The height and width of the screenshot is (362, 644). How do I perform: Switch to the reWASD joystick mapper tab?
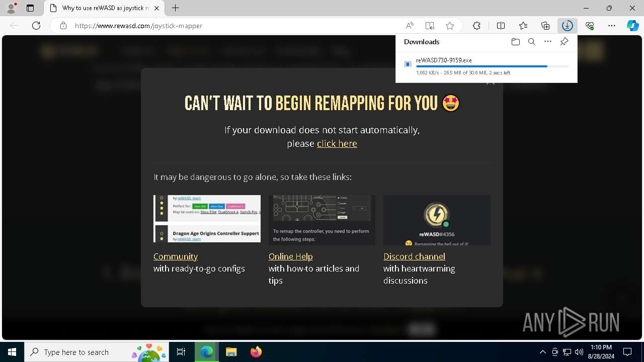coord(105,8)
